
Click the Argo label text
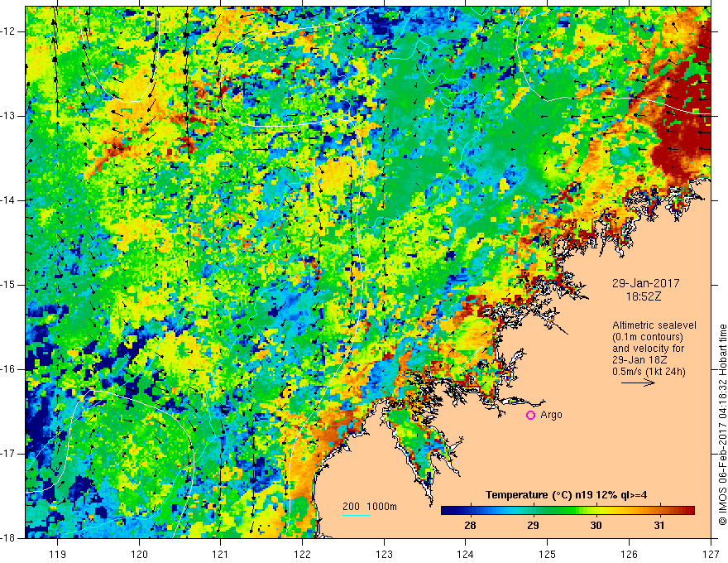pos(551,415)
